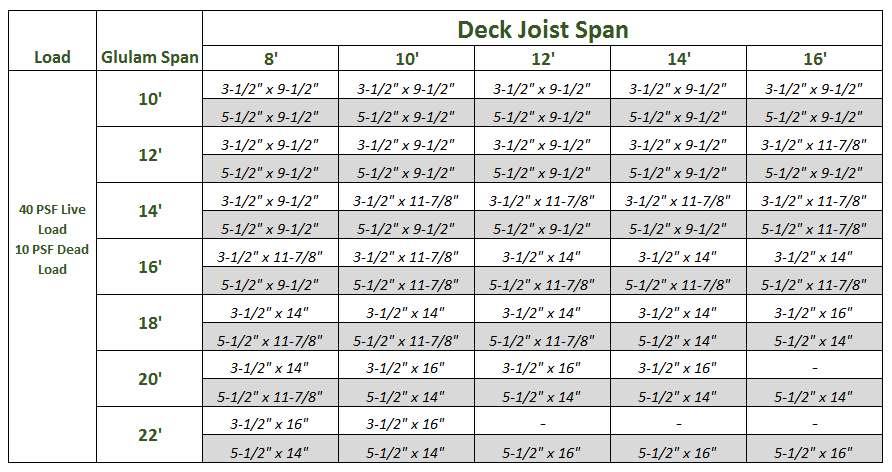The height and width of the screenshot is (472, 892).
Task: Select 3-1/2" x 11-7/8" cell in 12' glulam row
Action: pos(814,144)
